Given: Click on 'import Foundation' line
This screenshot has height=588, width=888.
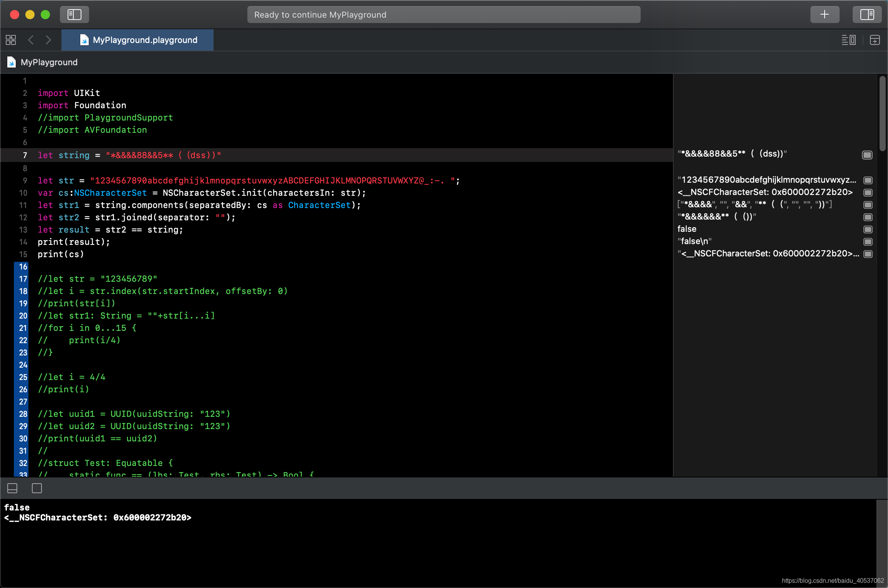Looking at the screenshot, I should 82,105.
